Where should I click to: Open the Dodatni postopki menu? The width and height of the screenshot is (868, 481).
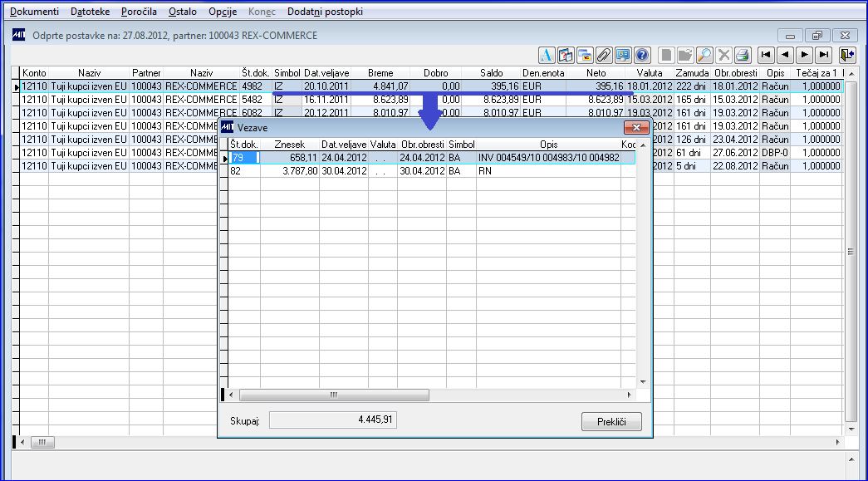[x=325, y=12]
